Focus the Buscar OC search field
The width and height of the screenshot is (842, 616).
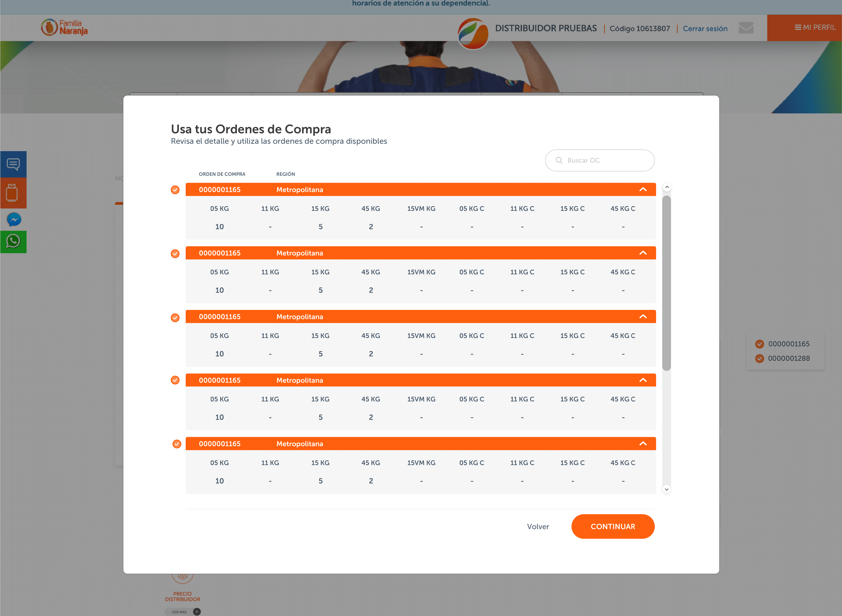[600, 160]
